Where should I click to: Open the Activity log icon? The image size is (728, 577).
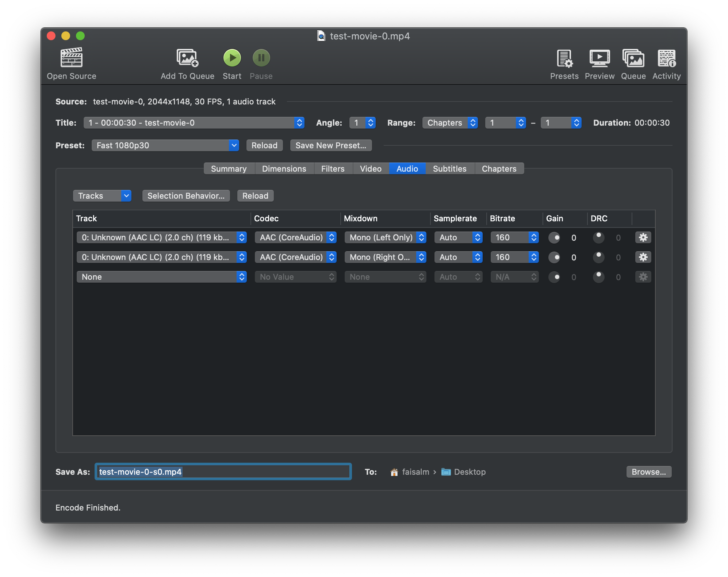(666, 58)
